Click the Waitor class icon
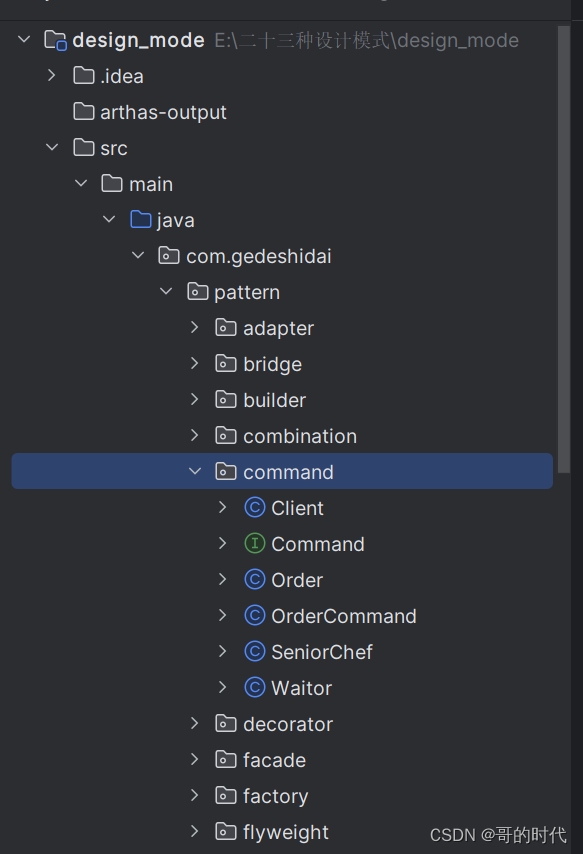Viewport: 583px width, 854px height. 254,687
